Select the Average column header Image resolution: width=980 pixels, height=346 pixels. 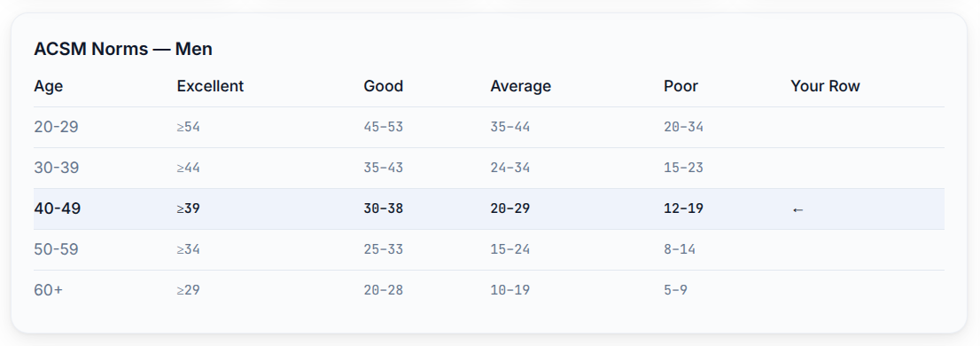[521, 86]
